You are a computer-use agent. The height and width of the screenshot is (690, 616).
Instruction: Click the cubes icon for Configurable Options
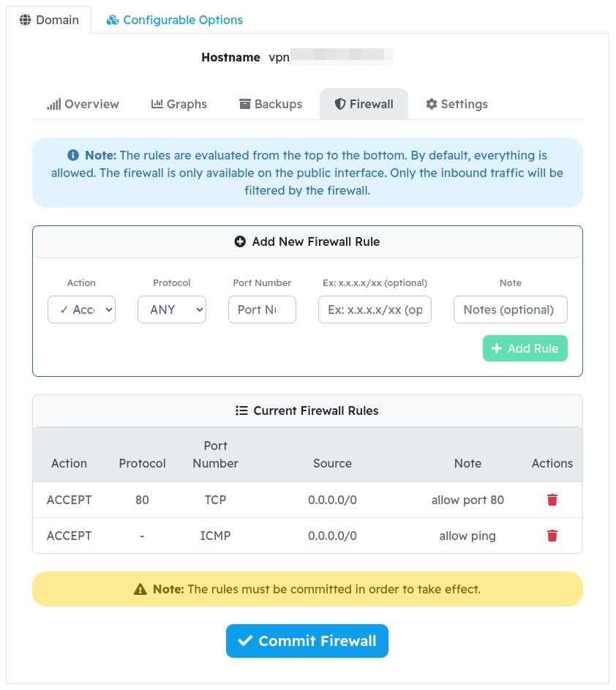[113, 20]
